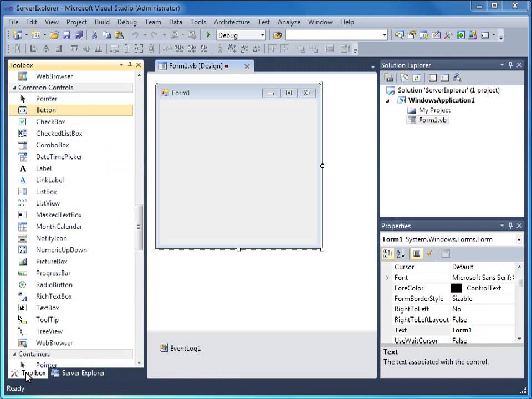Image resolution: width=532 pixels, height=399 pixels.
Task: Expand the Font property node
Action: point(387,278)
